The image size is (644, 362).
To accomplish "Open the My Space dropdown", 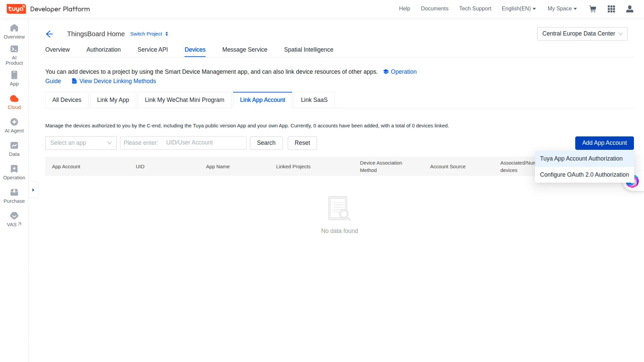I will [562, 9].
